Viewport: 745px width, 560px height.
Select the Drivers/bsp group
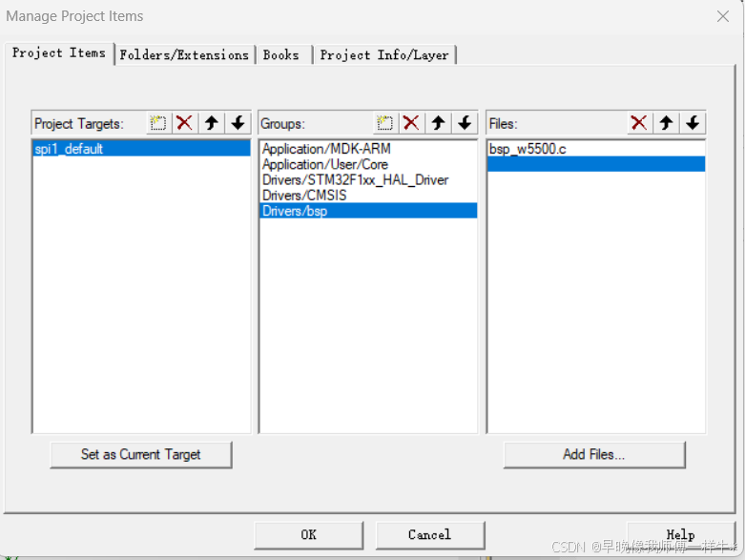pos(369,211)
